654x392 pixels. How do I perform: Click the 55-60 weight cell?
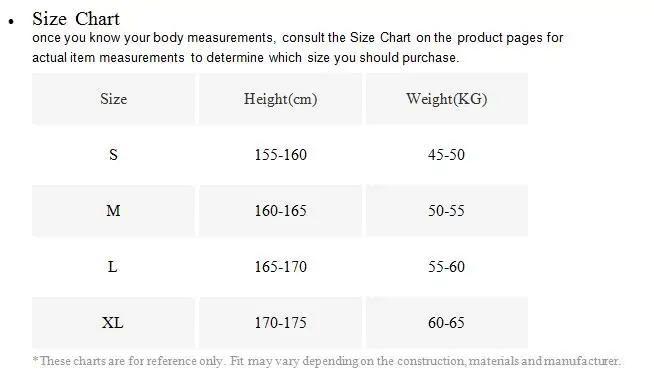pyautogui.click(x=447, y=266)
